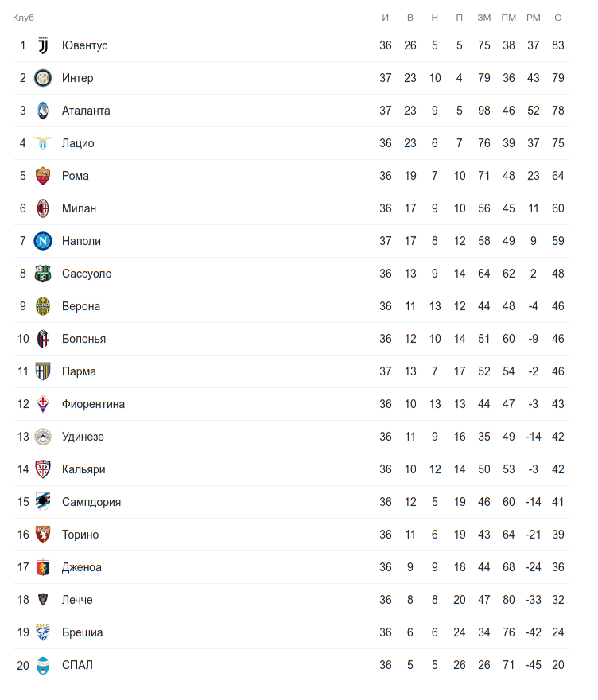This screenshot has height=700, width=598.
Task: Click the Napoli club logo icon
Action: (43, 241)
